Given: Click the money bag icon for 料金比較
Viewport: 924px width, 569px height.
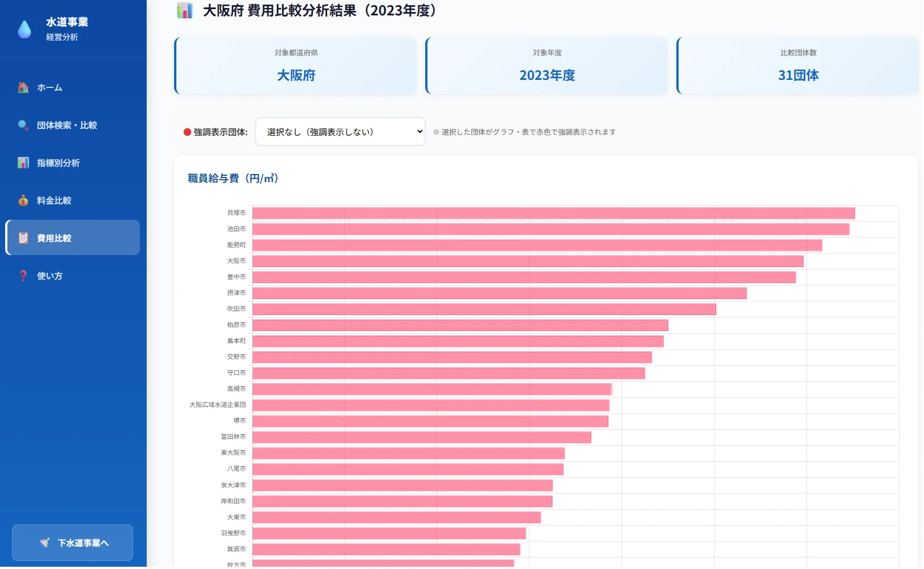Looking at the screenshot, I should click(x=23, y=200).
